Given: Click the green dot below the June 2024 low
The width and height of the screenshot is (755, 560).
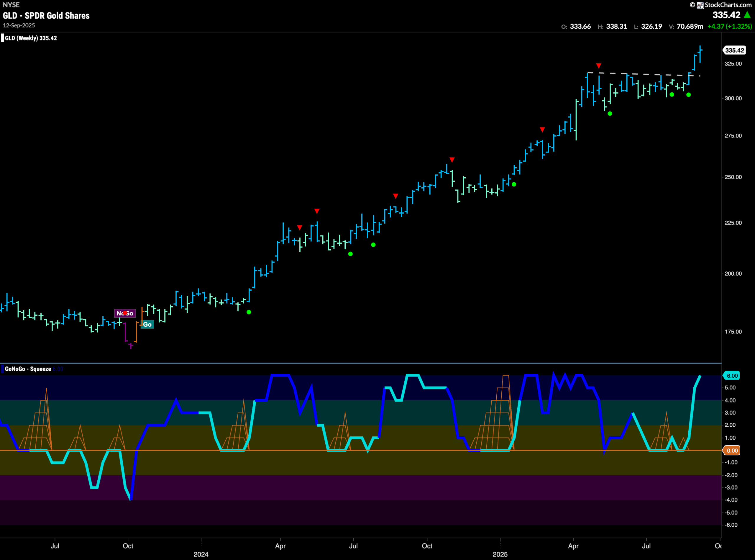Looking at the screenshot, I should pyautogui.click(x=350, y=254).
